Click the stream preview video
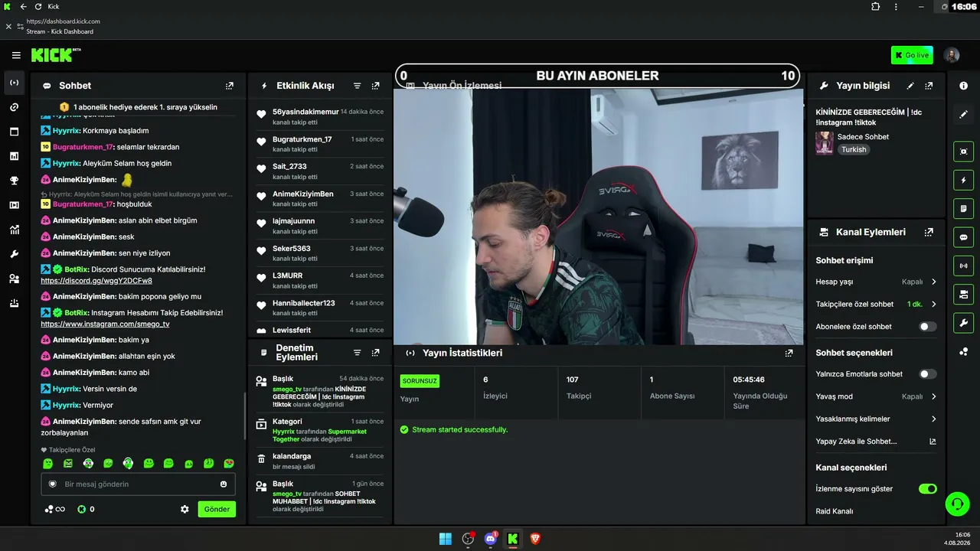 (x=598, y=215)
